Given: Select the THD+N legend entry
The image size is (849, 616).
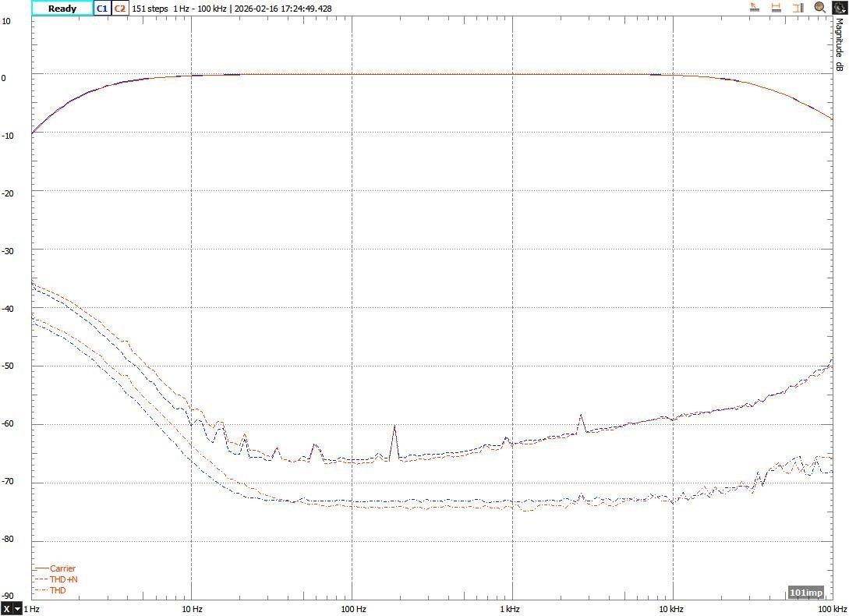Looking at the screenshot, I should coord(63,579).
